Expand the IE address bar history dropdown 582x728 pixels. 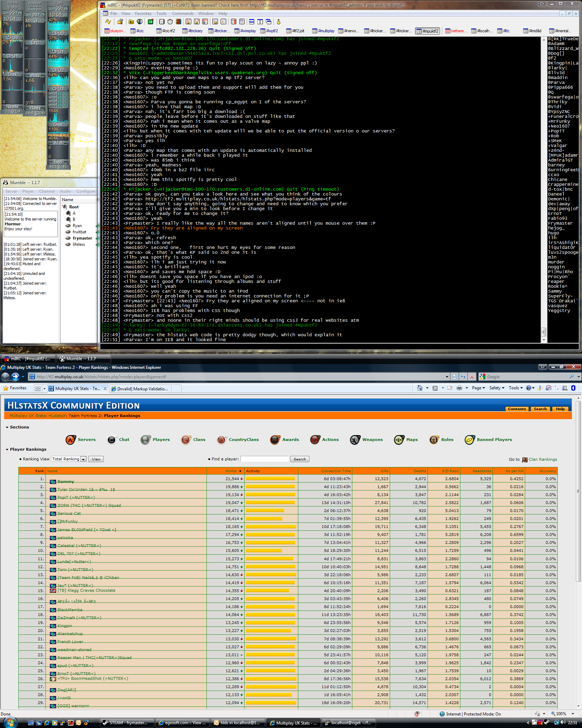coord(447,376)
